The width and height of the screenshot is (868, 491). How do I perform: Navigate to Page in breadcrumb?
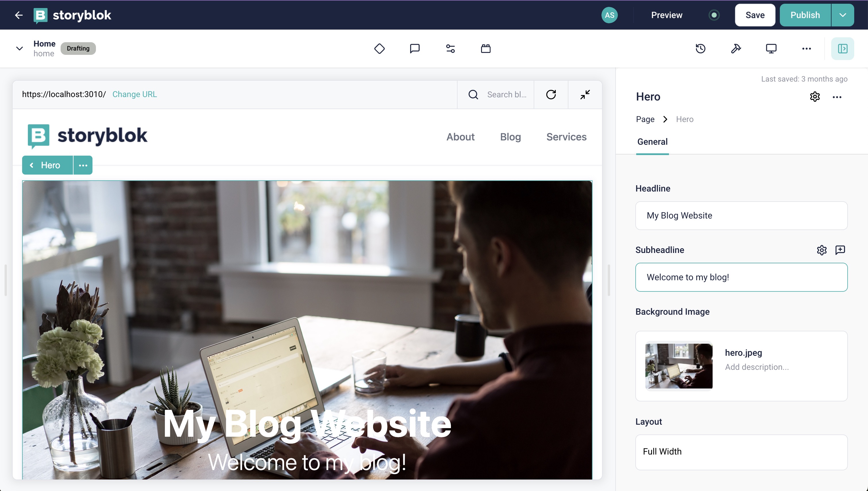[645, 119]
